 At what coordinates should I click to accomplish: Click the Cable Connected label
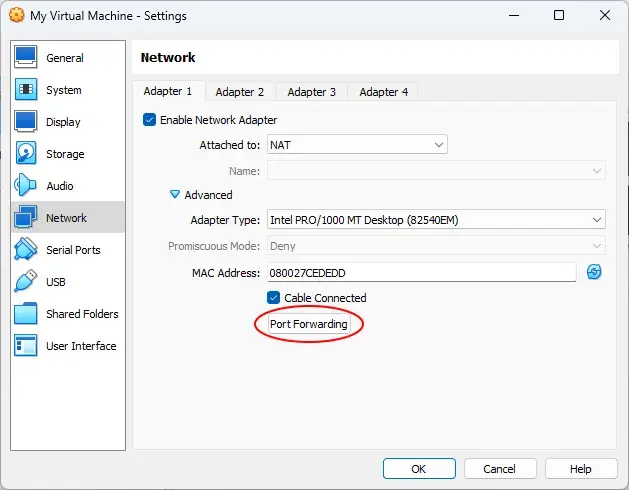(x=325, y=298)
